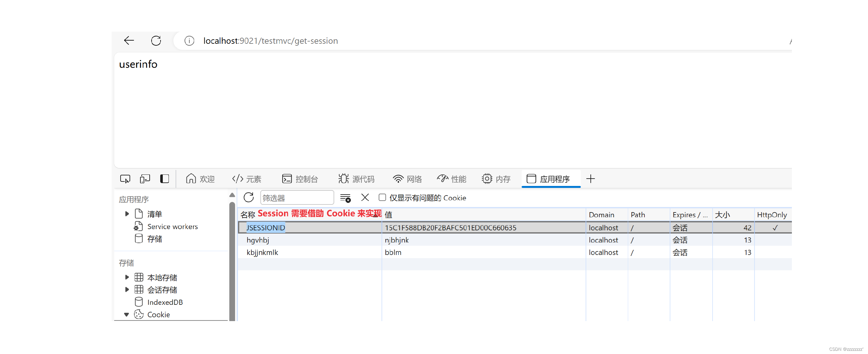Open 存储 item under 应用程序
Viewport: 868px width, 354px height.
pyautogui.click(x=154, y=239)
